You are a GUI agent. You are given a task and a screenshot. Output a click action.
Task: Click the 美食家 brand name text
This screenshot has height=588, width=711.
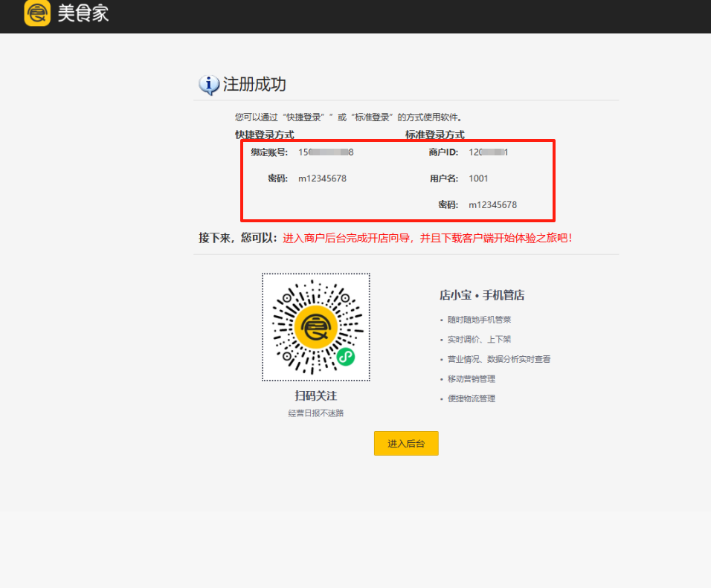point(83,13)
